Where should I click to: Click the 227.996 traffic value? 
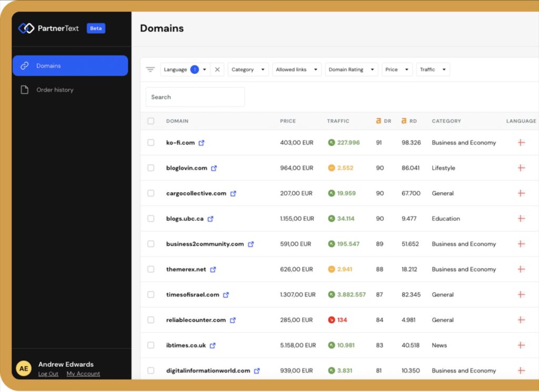pos(348,143)
